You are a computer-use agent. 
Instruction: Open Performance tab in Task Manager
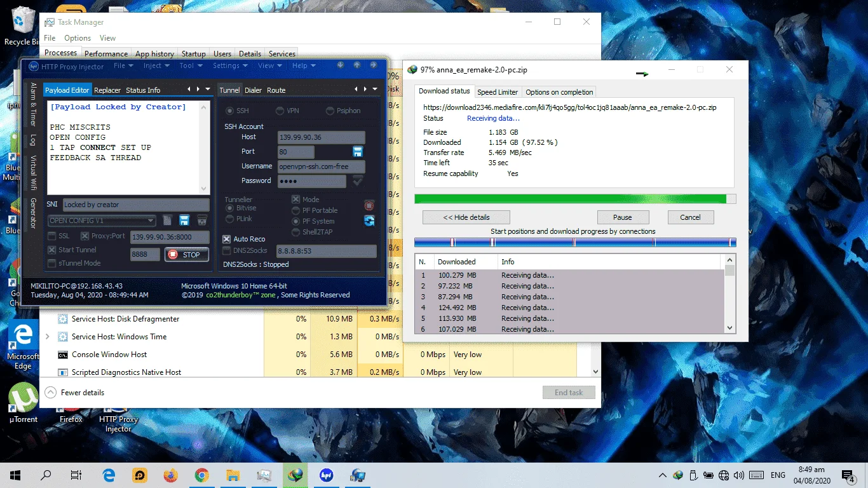pyautogui.click(x=106, y=54)
